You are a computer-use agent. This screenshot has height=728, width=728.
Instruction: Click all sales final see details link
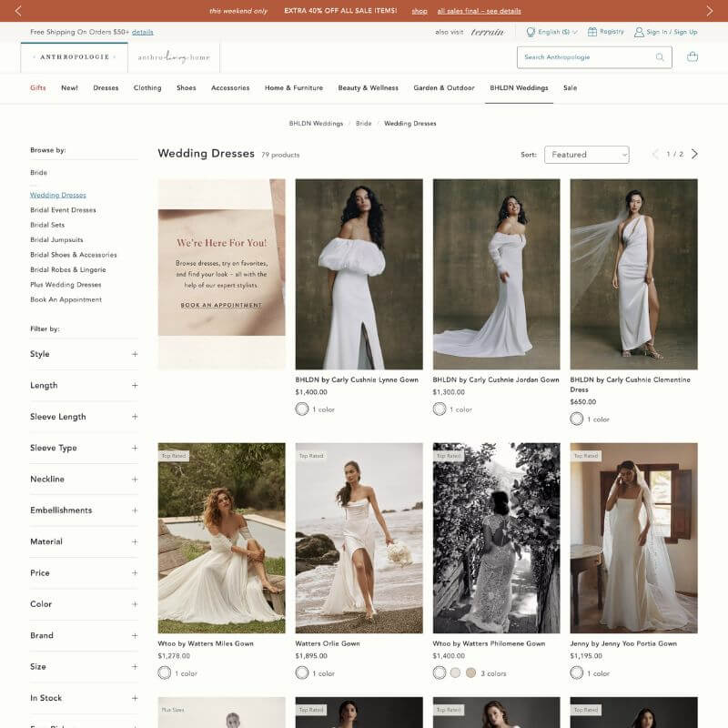(480, 11)
